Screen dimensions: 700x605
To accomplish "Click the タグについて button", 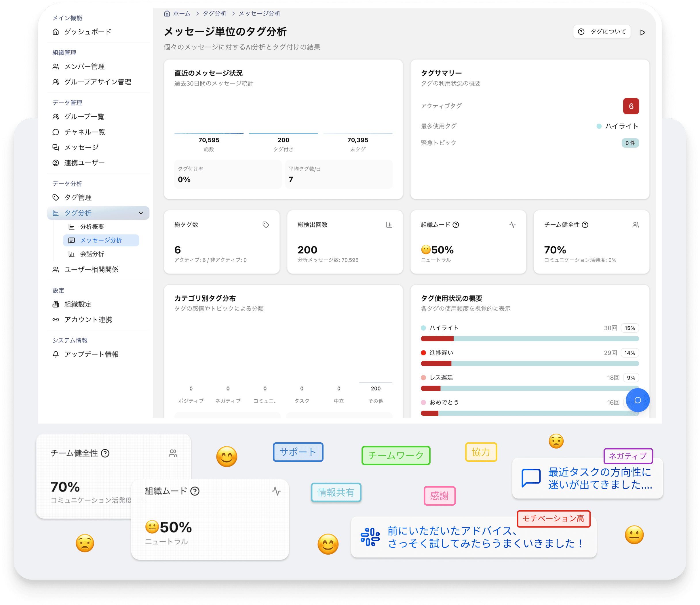I will point(602,32).
